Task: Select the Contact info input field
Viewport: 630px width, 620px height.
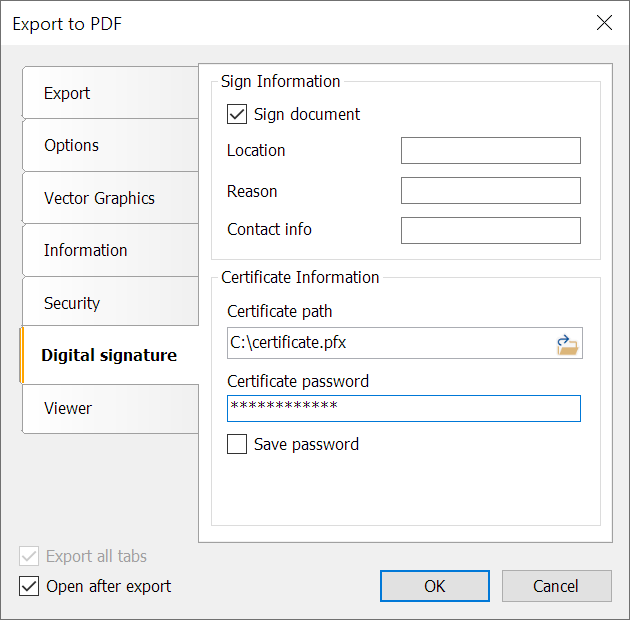Action: coord(491,230)
